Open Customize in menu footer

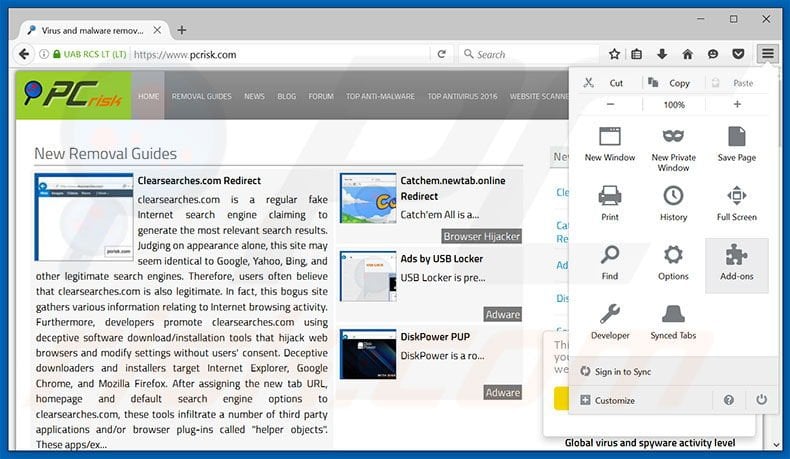tap(607, 401)
